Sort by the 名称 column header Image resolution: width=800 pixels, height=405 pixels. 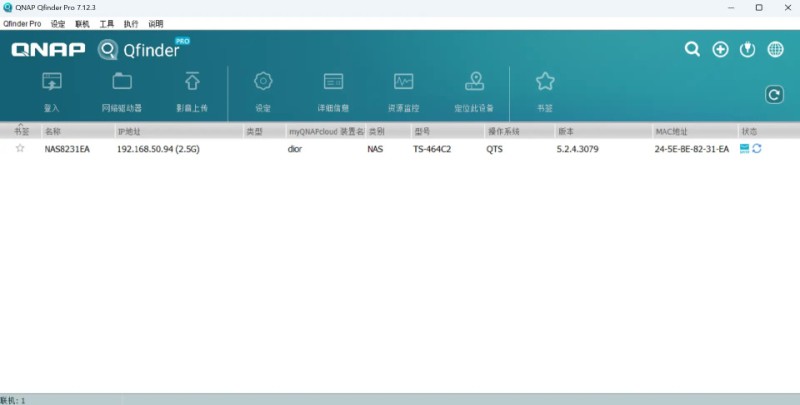[x=52, y=131]
